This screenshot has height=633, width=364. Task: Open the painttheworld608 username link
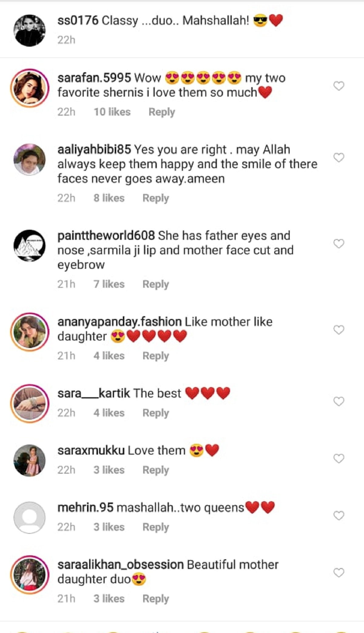pyautogui.click(x=106, y=236)
